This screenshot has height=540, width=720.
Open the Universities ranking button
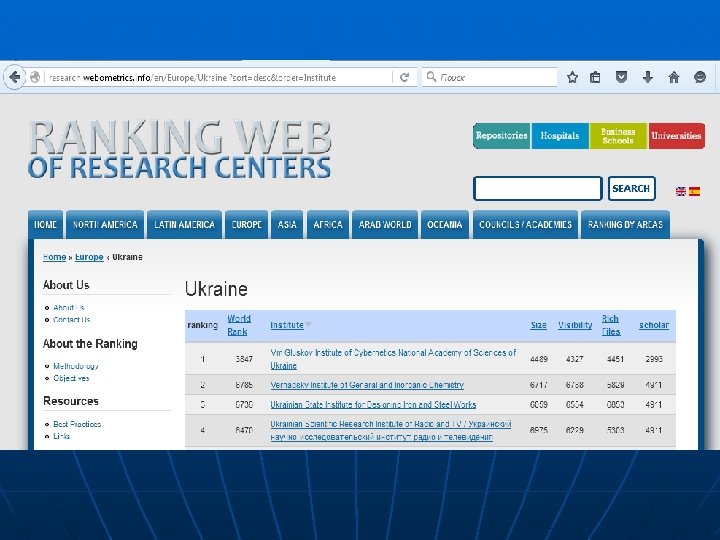676,136
